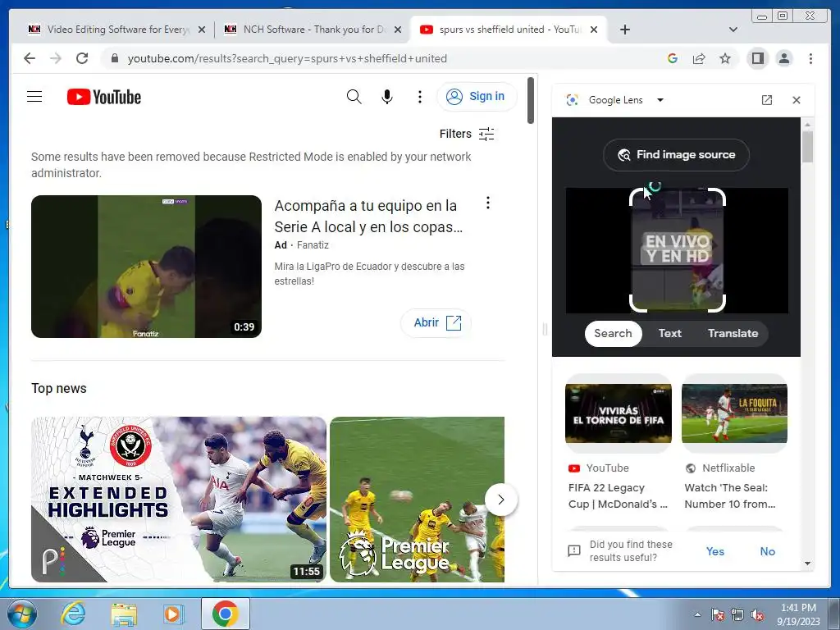Click the Lens panel scroll down arrow
This screenshot has width=840, height=630.
(807, 564)
